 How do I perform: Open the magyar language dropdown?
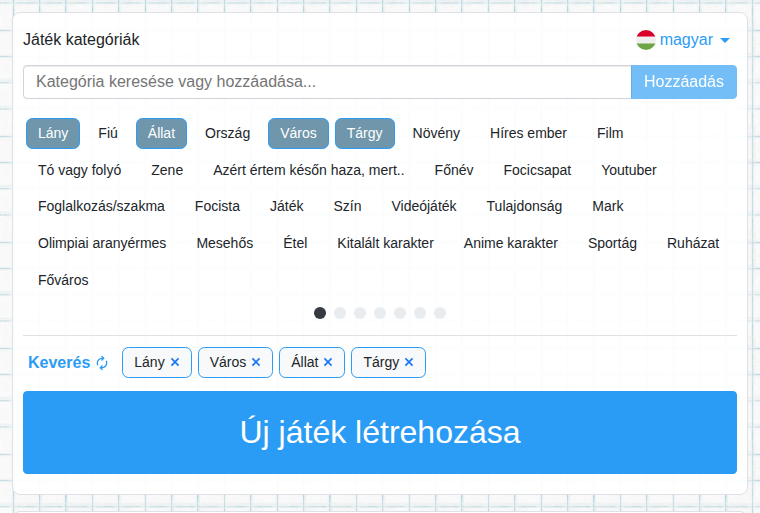coord(683,40)
